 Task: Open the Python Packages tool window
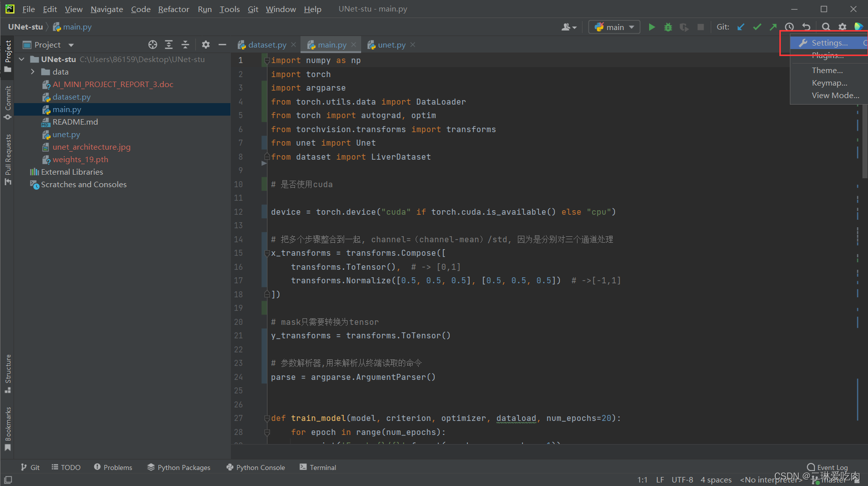[179, 467]
